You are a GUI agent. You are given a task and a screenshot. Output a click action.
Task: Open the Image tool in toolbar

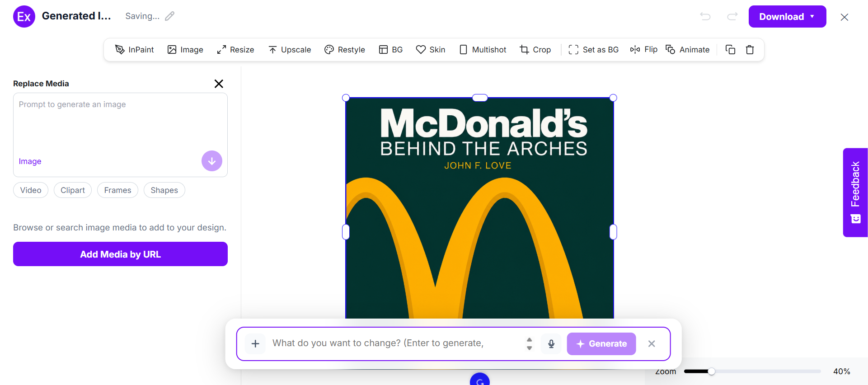pos(185,50)
